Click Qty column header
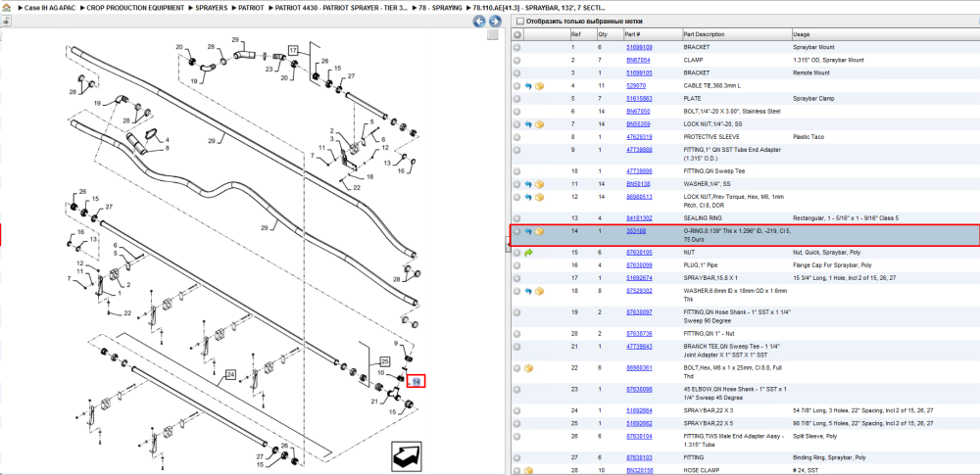The image size is (980, 475). click(610, 34)
